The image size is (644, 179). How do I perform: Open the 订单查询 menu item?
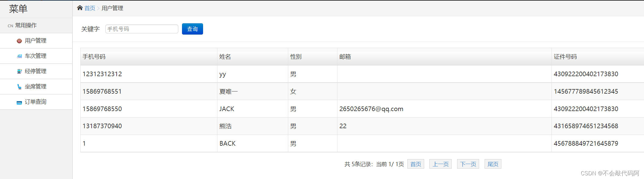36,102
